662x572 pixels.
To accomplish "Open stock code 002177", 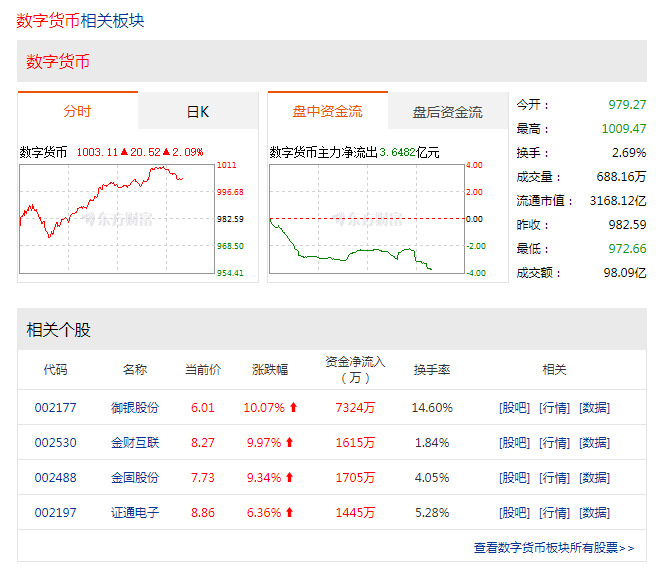I will [56, 407].
